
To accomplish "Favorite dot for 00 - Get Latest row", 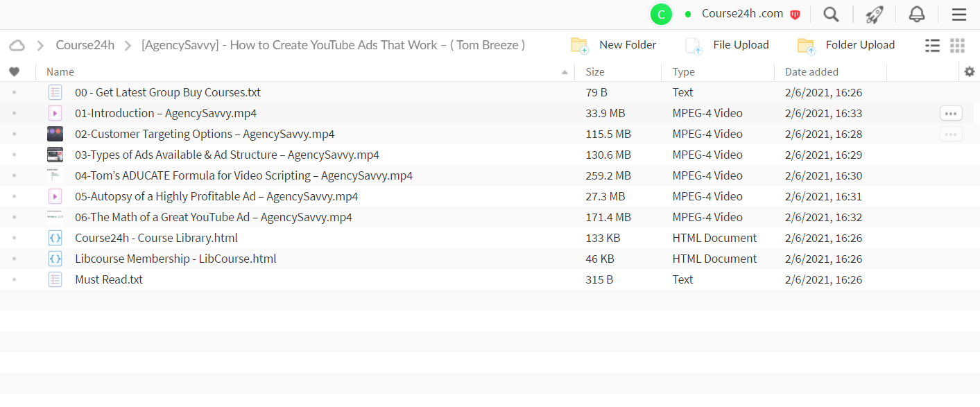I will (14, 92).
